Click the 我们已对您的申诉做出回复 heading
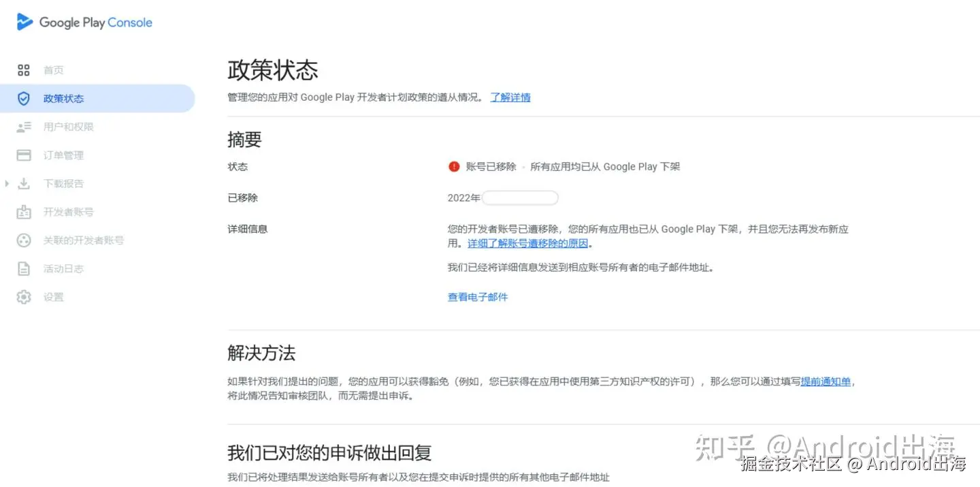 [x=329, y=453]
